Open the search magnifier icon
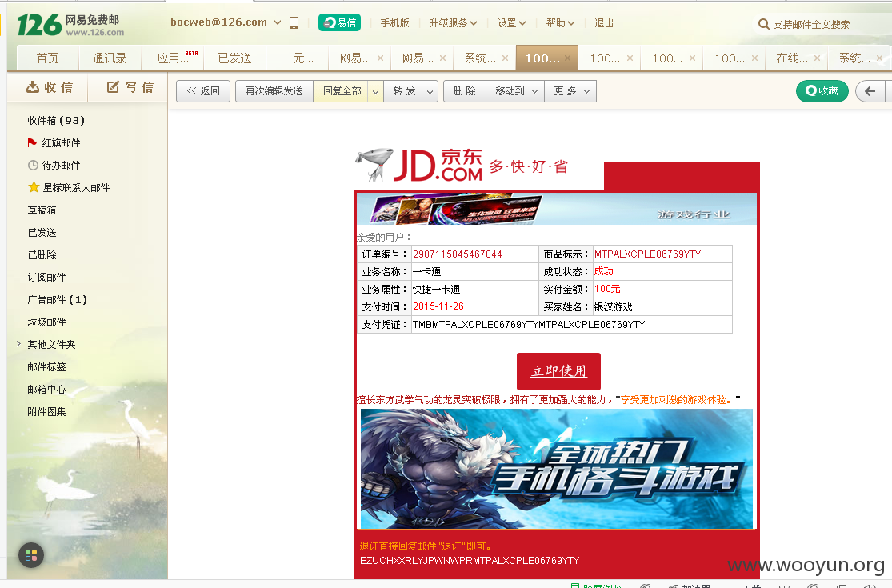The image size is (892, 588). tap(764, 24)
